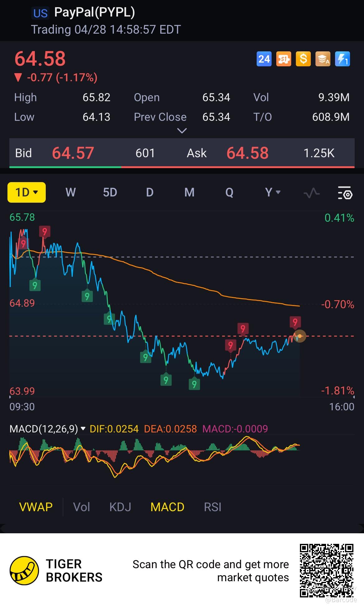The height and width of the screenshot is (608, 364).
Task: Toggle the VWAP overlay indicator
Action: click(x=36, y=507)
